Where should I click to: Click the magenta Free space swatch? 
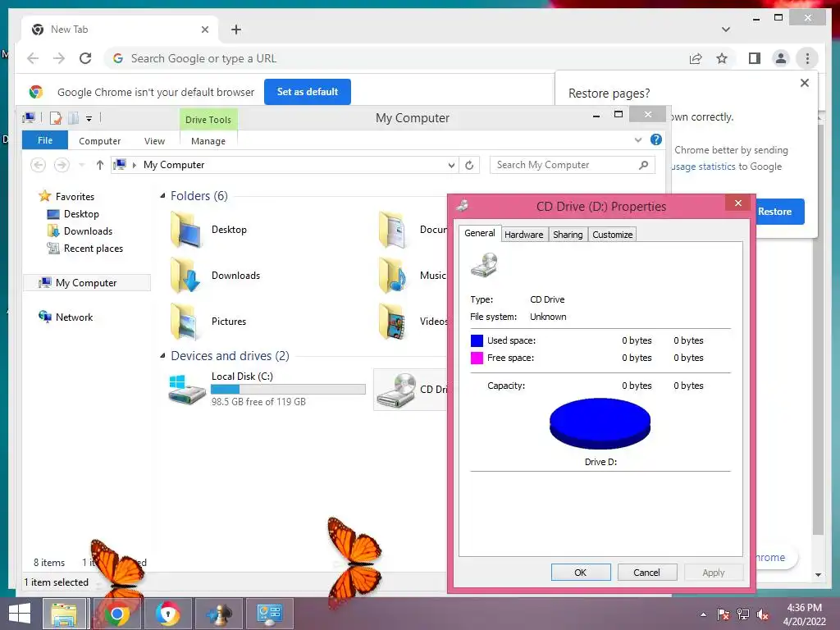click(477, 358)
